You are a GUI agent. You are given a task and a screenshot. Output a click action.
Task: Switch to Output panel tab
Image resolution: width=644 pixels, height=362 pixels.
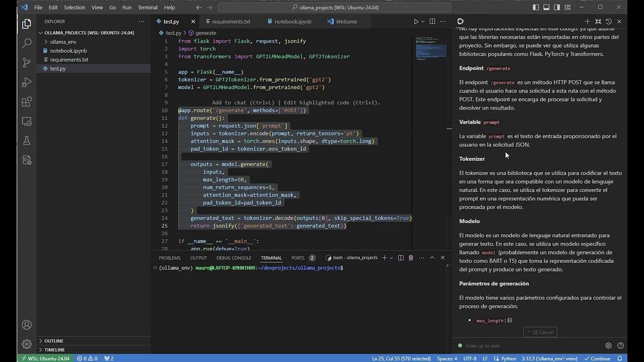(198, 258)
